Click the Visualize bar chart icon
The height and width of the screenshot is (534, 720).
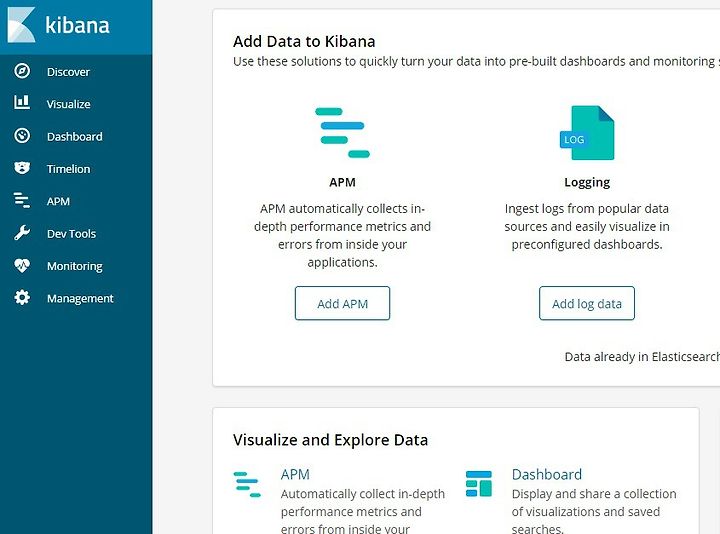(22, 103)
